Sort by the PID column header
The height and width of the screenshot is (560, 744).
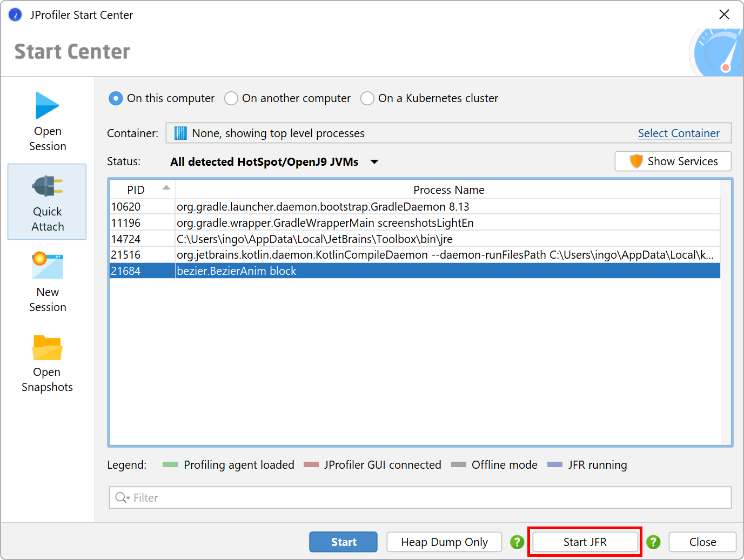(x=142, y=190)
